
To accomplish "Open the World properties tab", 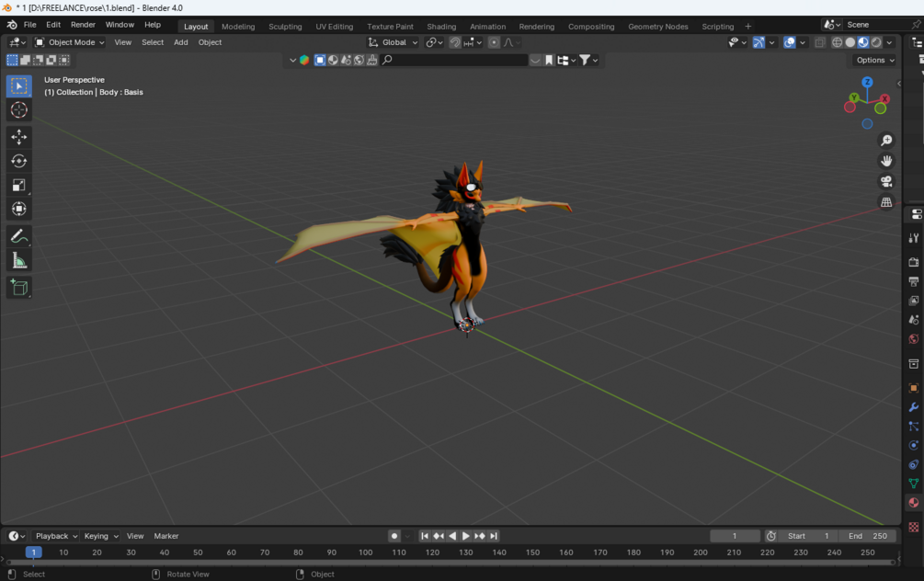I will point(914,339).
